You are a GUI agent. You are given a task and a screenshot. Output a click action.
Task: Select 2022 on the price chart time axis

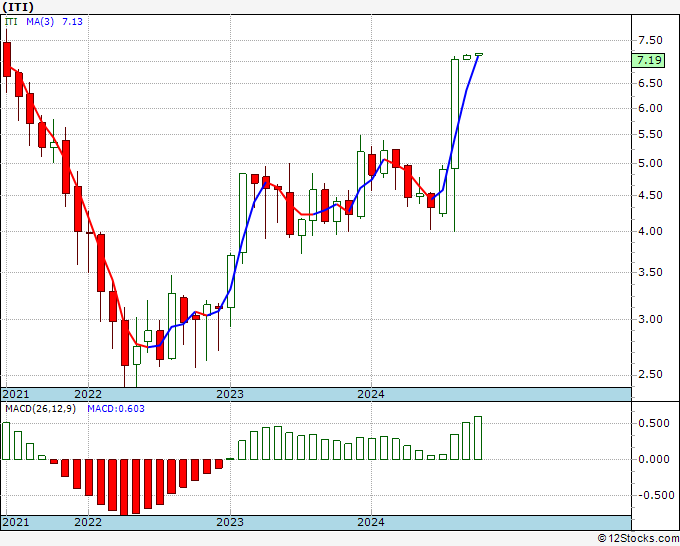click(88, 394)
